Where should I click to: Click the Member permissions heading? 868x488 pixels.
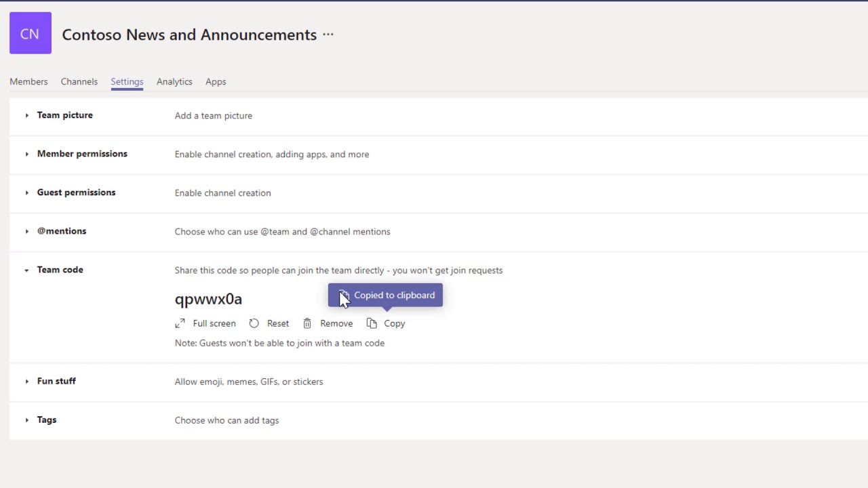82,154
